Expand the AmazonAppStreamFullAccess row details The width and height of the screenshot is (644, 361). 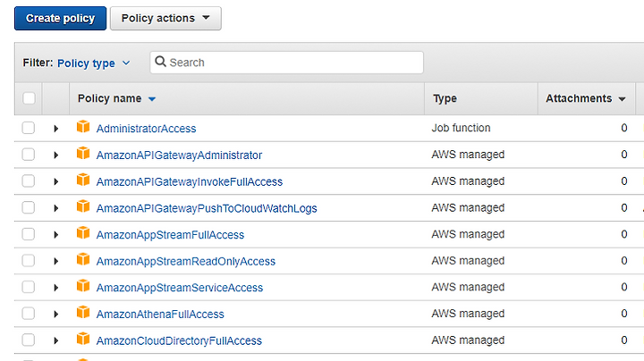point(56,235)
